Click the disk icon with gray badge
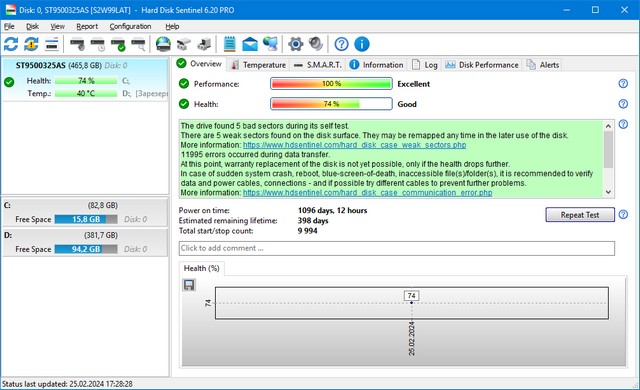 tap(77, 44)
